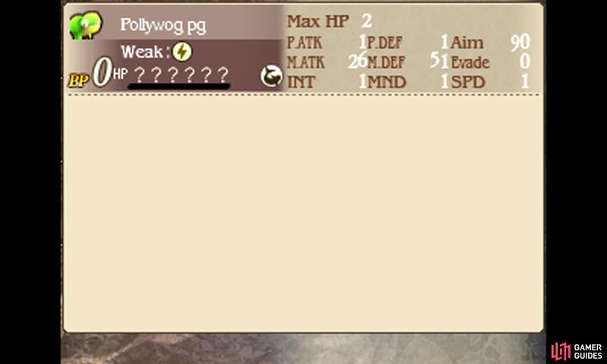
Task: Click the round family type emblem
Action: click(271, 76)
